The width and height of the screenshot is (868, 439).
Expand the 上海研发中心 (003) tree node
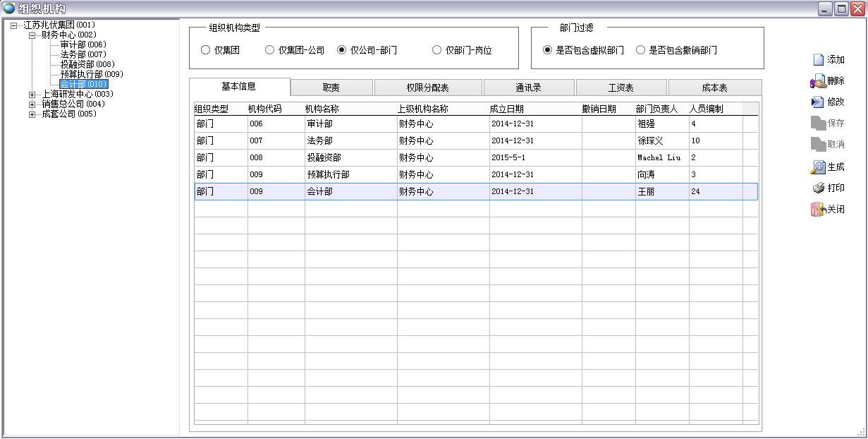click(x=32, y=95)
